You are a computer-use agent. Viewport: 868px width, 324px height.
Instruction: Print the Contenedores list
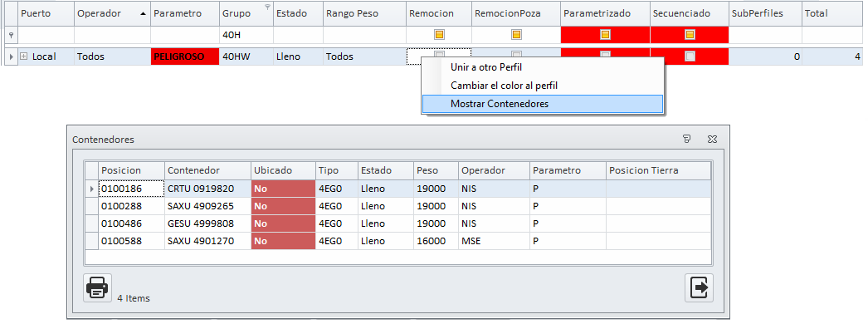[97, 287]
